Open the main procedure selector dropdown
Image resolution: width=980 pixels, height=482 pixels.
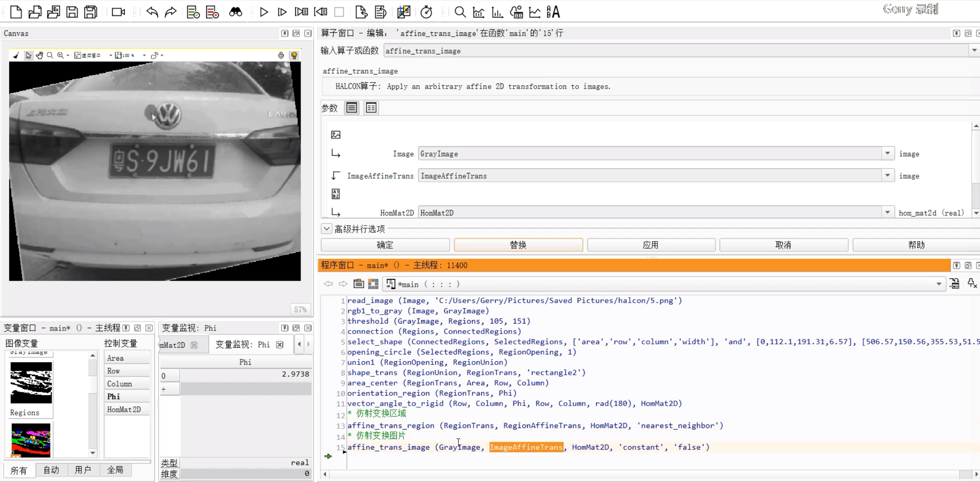pyautogui.click(x=939, y=284)
